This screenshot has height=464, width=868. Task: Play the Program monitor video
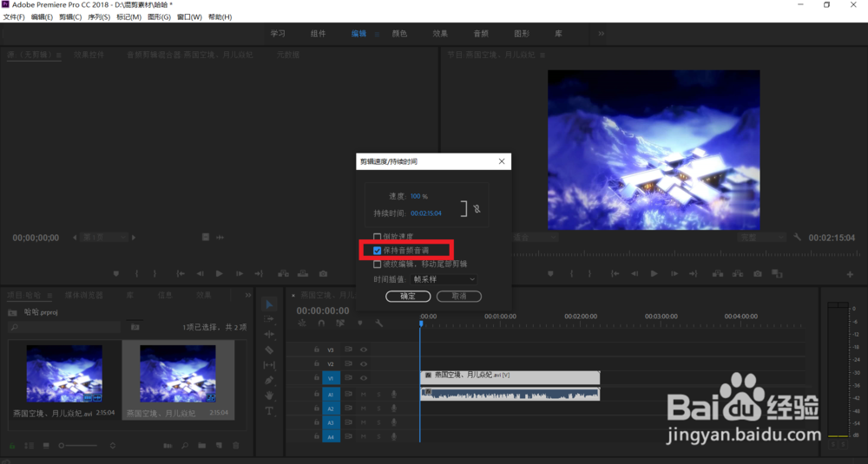click(654, 274)
